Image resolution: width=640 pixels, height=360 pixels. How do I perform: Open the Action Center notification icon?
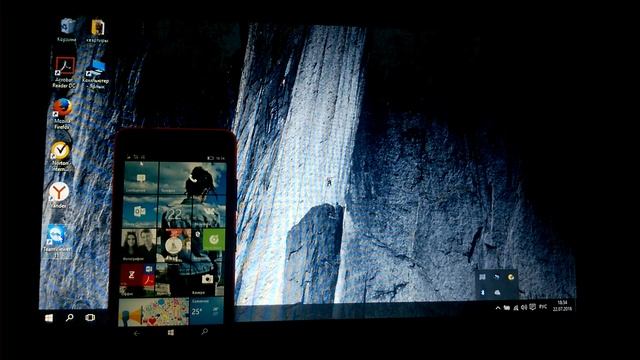pos(533,307)
